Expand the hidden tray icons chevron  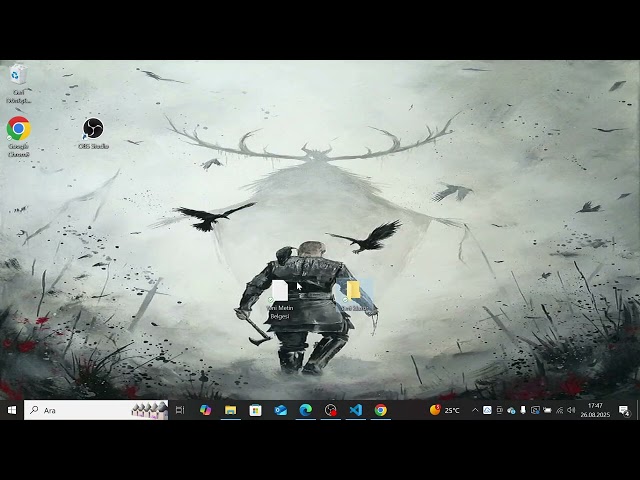475,410
